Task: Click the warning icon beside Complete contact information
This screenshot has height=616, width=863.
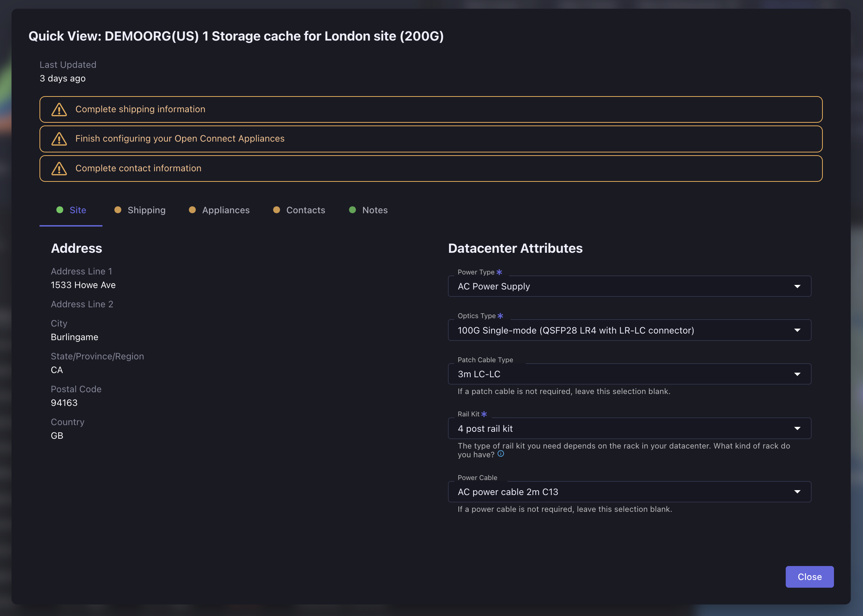Action: pyautogui.click(x=59, y=169)
